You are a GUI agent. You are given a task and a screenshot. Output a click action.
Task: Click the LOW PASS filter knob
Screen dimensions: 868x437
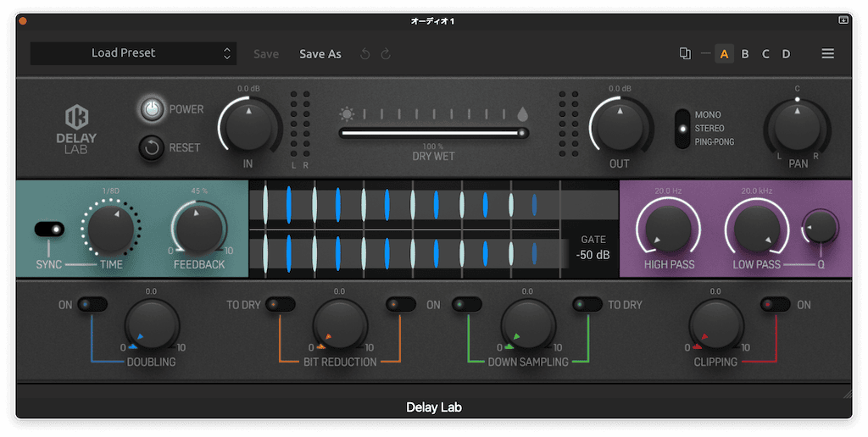756,229
